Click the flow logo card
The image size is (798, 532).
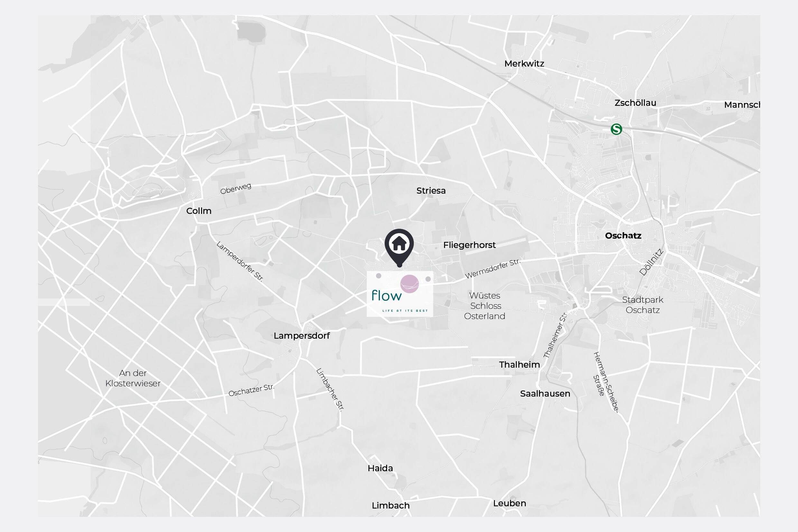(400, 294)
